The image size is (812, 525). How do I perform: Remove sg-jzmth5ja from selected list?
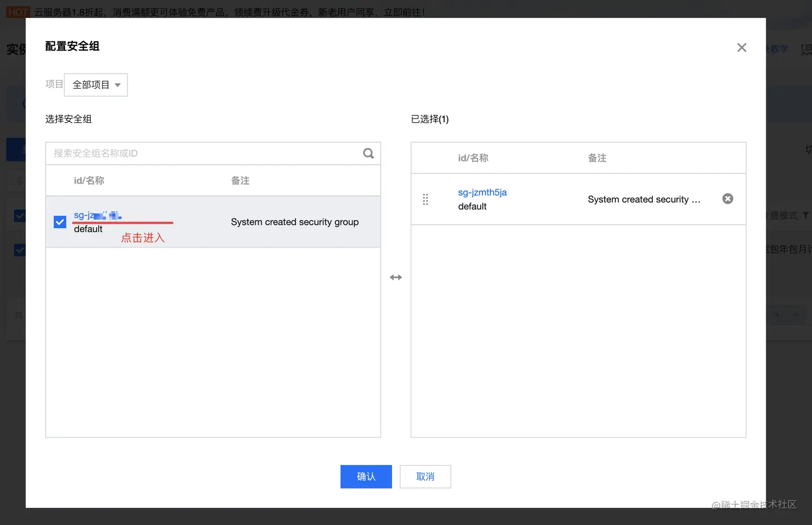click(x=728, y=199)
